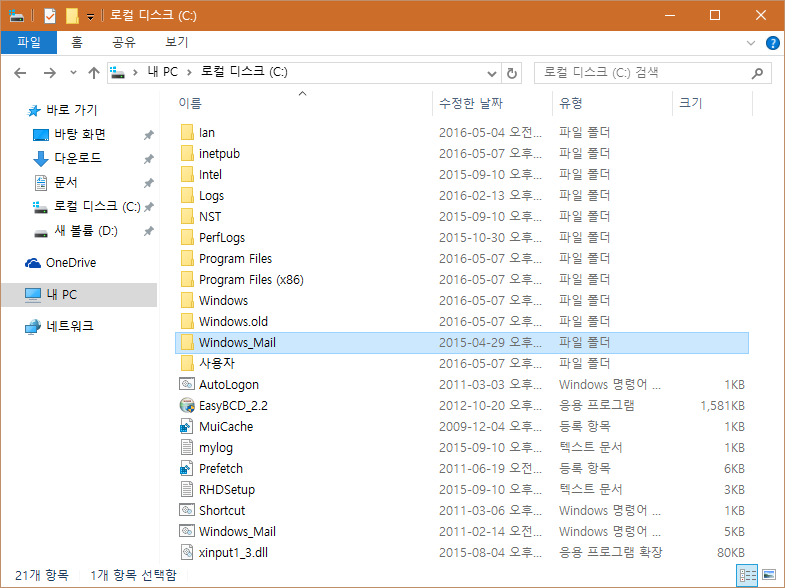The width and height of the screenshot is (785, 588).
Task: Switch to large icons view button
Action: 769,575
